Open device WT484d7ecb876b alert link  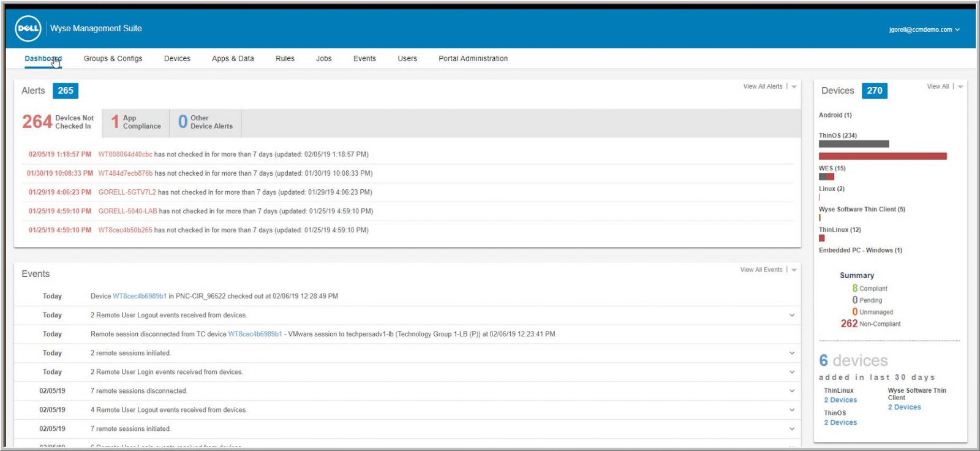pos(126,173)
